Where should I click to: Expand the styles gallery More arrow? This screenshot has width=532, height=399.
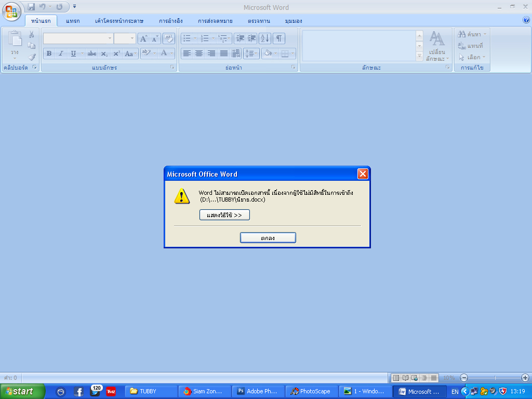click(x=419, y=56)
